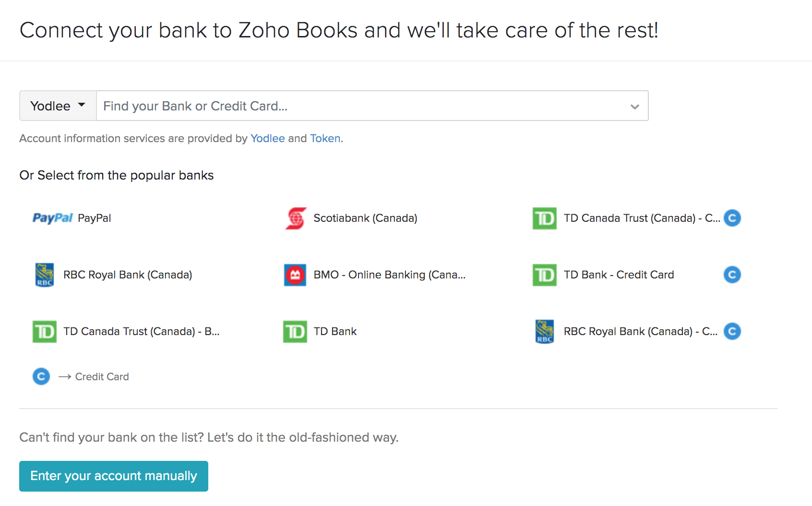Click the Find your Bank or Credit Card field
This screenshot has height=506, width=812.
(x=360, y=106)
